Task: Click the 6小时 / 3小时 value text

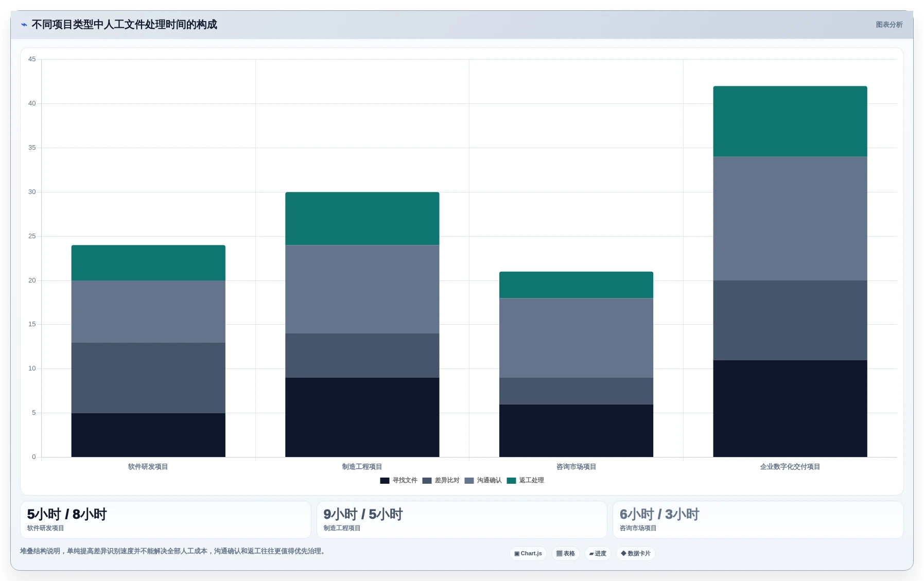Action: [x=659, y=514]
